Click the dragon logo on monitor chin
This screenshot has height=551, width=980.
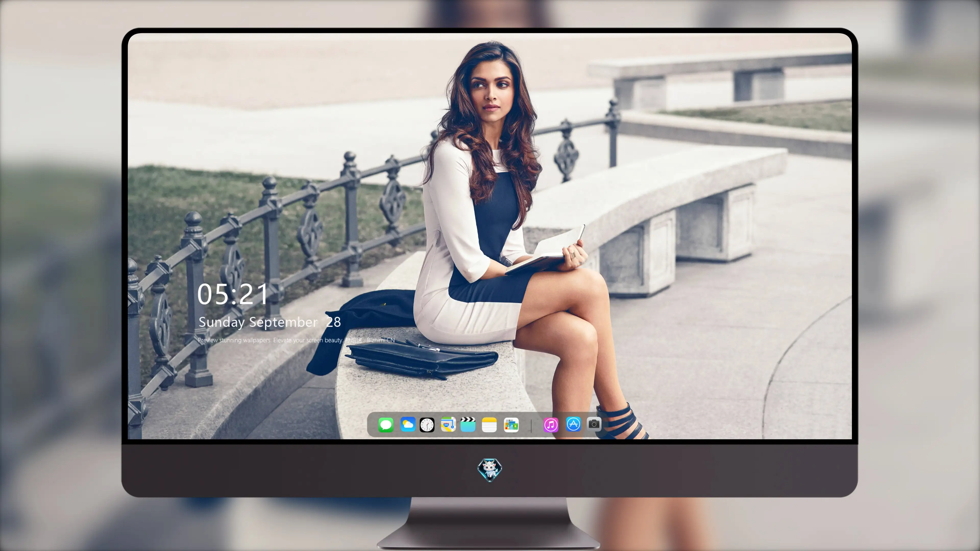coord(490,470)
